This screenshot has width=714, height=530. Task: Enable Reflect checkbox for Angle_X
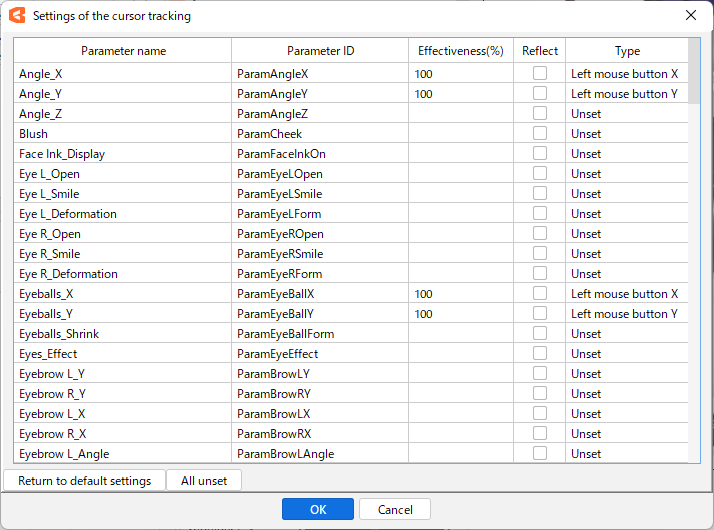540,73
